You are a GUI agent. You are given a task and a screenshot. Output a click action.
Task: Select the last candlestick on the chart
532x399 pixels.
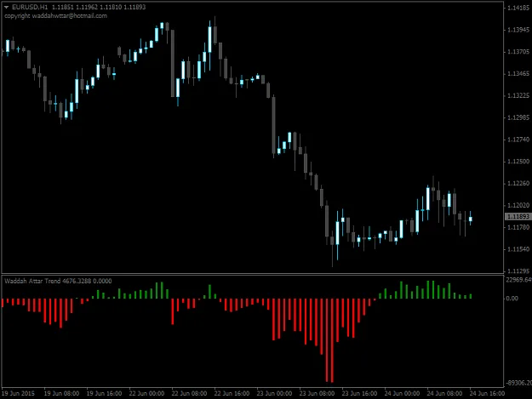coord(471,218)
